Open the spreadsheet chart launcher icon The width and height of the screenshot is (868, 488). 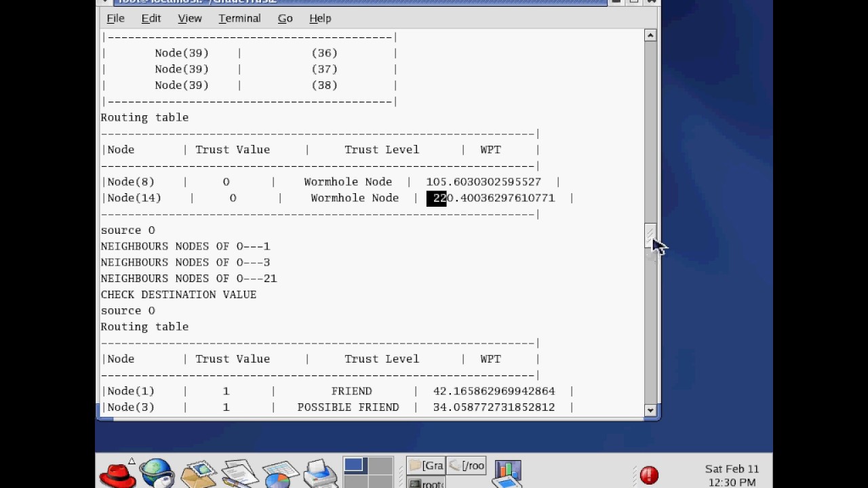pyautogui.click(x=279, y=474)
